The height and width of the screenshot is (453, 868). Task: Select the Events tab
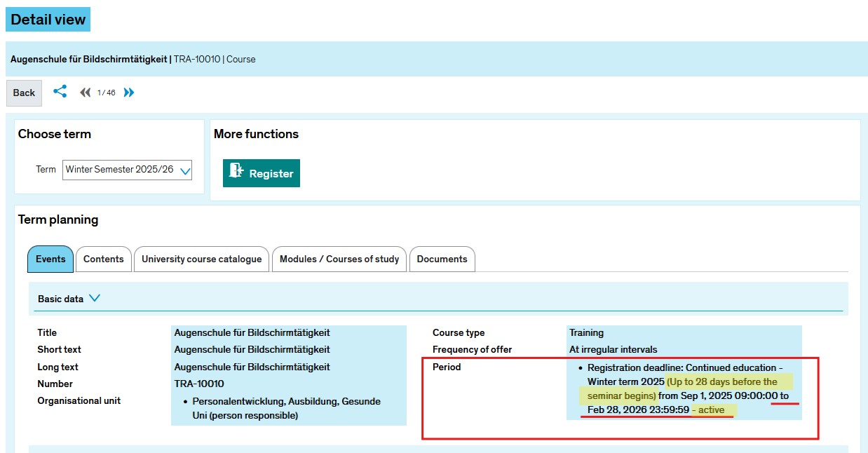click(50, 259)
